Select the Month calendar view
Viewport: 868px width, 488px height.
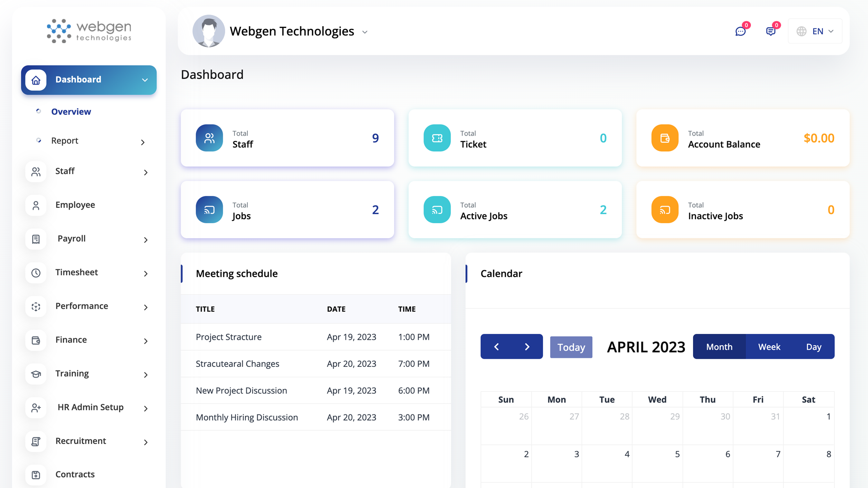point(719,347)
